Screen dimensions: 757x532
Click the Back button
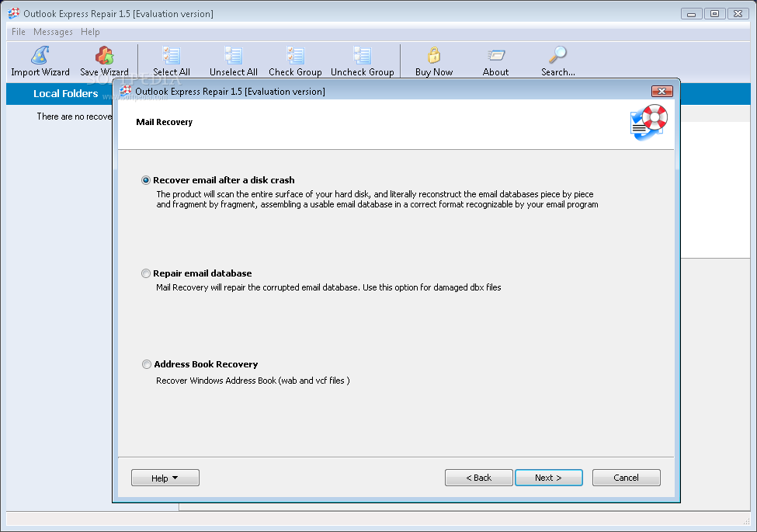[479, 478]
